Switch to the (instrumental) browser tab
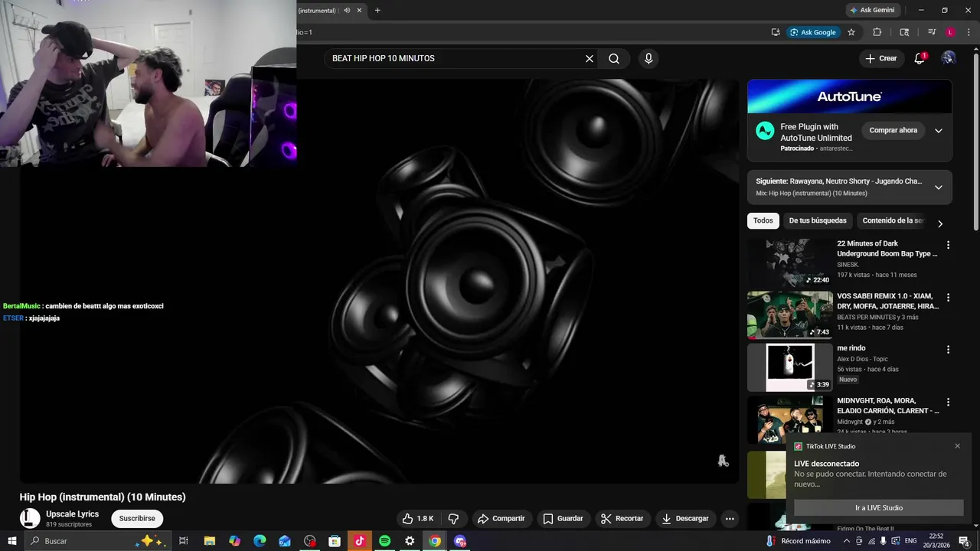 (317, 10)
